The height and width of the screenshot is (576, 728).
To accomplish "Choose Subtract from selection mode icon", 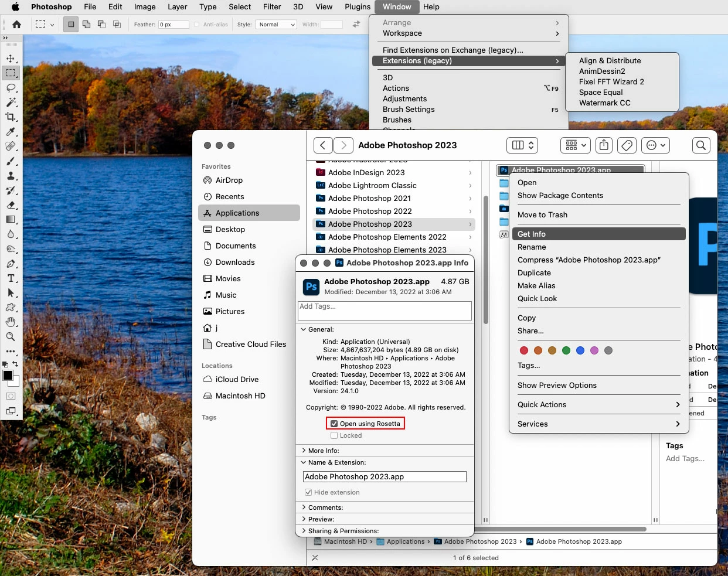I will 101,25.
